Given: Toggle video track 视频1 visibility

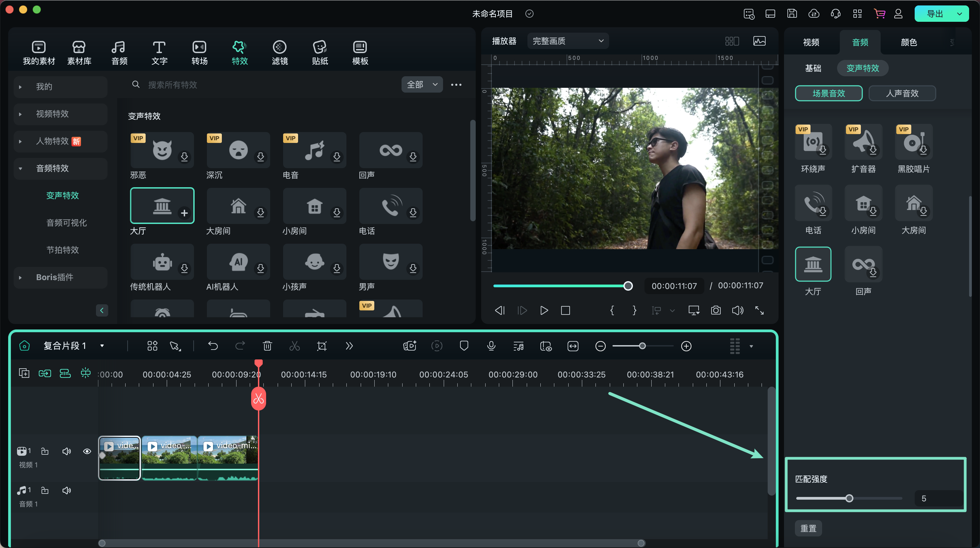Looking at the screenshot, I should 87,451.
